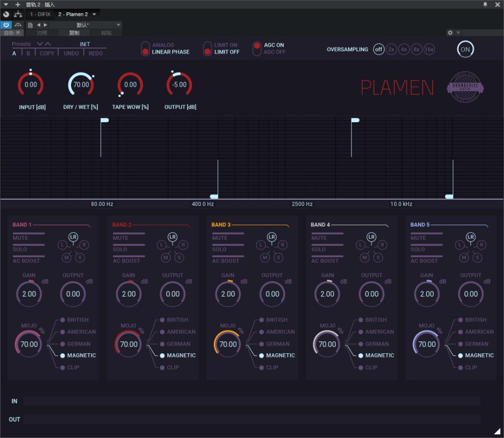The width and height of the screenshot is (504, 438).
Task: Select L channel in Band 3
Action: pyautogui.click(x=261, y=245)
